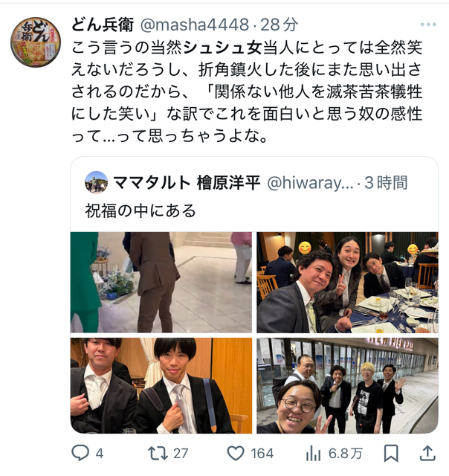The width and height of the screenshot is (449, 476).
Task: Open the reply comment icon
Action: [80, 453]
